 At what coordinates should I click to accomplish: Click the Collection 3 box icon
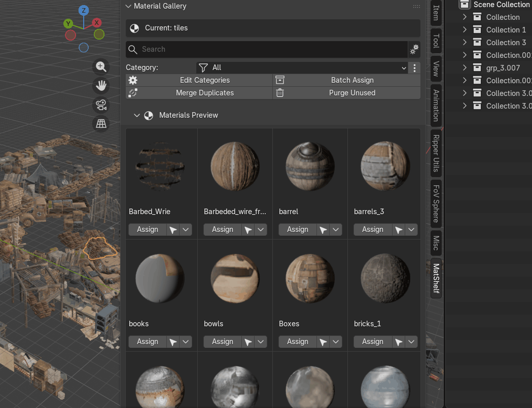(x=477, y=43)
